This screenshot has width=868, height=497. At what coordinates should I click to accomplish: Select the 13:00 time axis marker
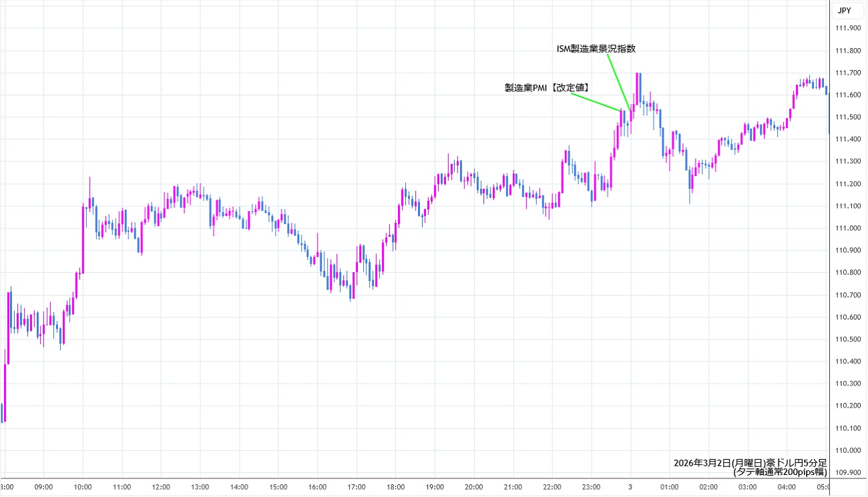coord(200,487)
